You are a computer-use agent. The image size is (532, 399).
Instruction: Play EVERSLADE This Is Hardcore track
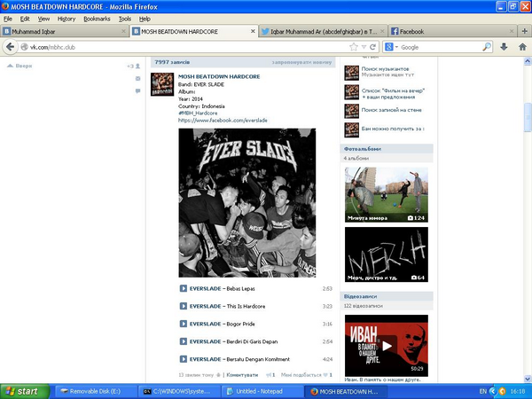coord(184,306)
